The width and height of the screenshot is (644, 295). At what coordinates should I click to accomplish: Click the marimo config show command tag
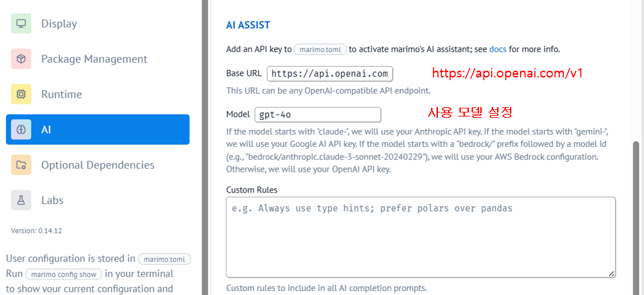[64, 274]
